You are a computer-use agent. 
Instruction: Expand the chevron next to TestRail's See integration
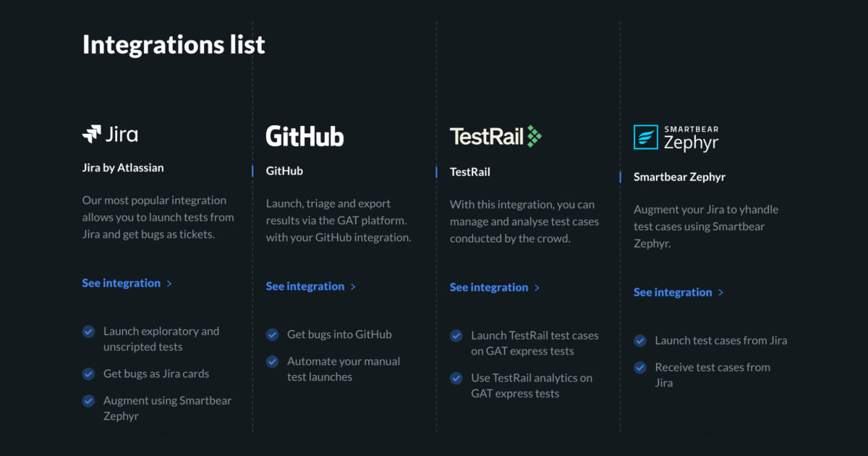pos(537,287)
